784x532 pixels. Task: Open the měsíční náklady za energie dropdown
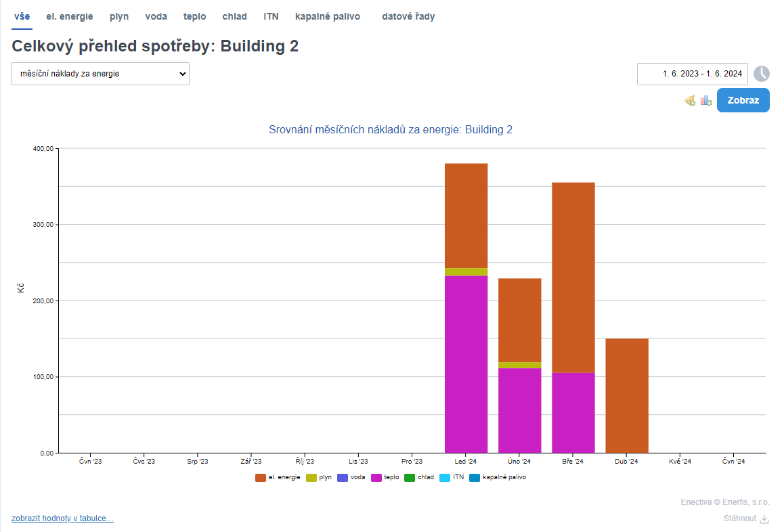pos(100,74)
